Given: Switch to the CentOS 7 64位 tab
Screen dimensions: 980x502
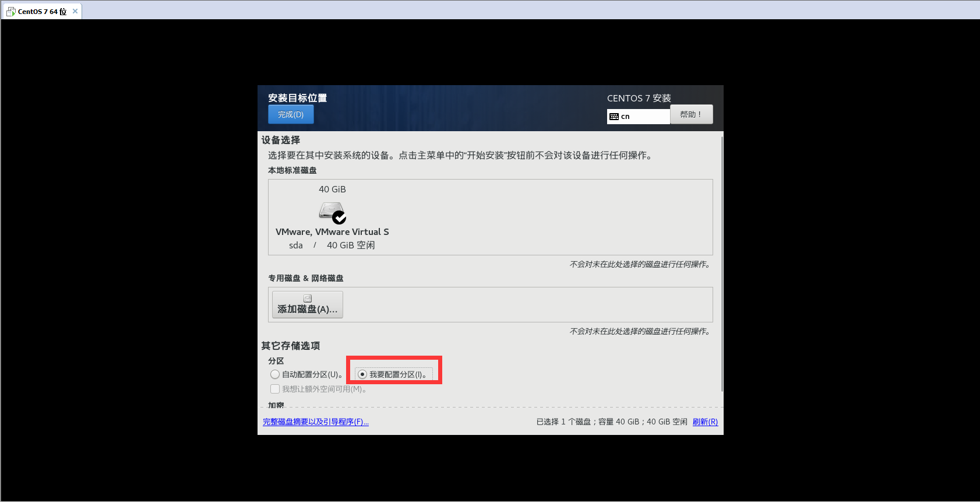Looking at the screenshot, I should (x=42, y=11).
